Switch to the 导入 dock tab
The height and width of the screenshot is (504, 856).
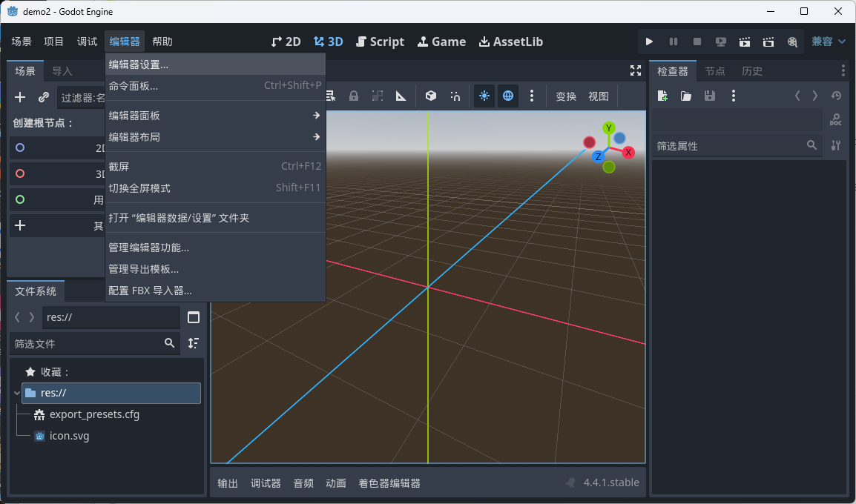tap(62, 71)
